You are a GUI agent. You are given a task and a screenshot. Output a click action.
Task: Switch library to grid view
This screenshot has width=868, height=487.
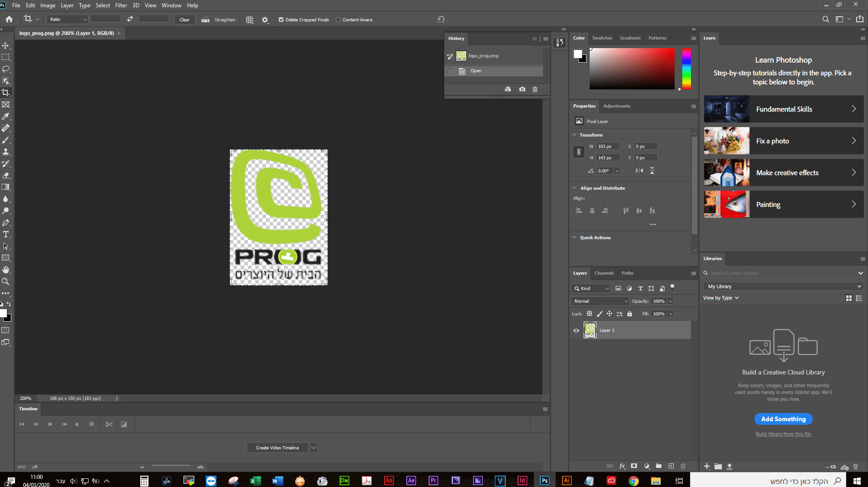(x=848, y=298)
